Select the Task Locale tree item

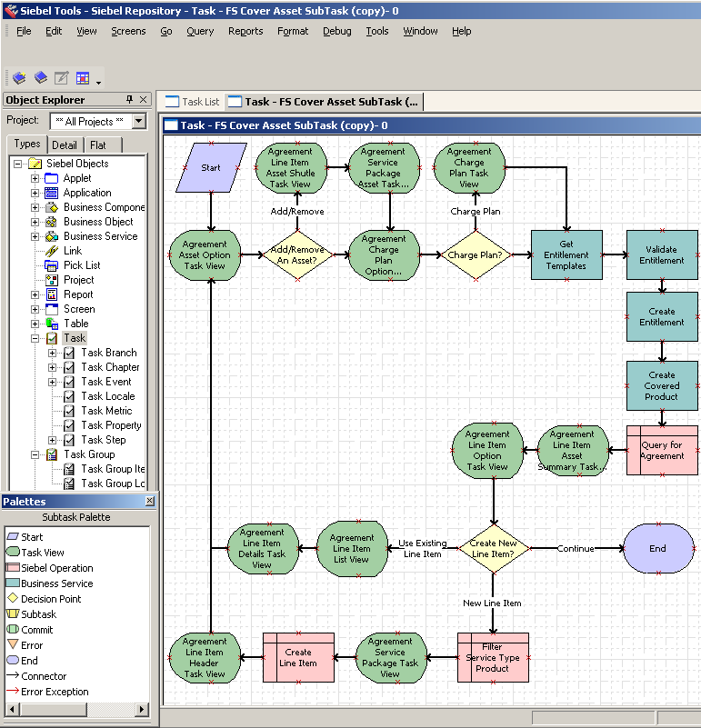coord(108,396)
